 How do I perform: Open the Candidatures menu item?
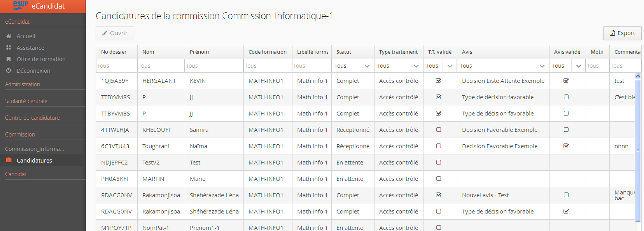pos(34,161)
